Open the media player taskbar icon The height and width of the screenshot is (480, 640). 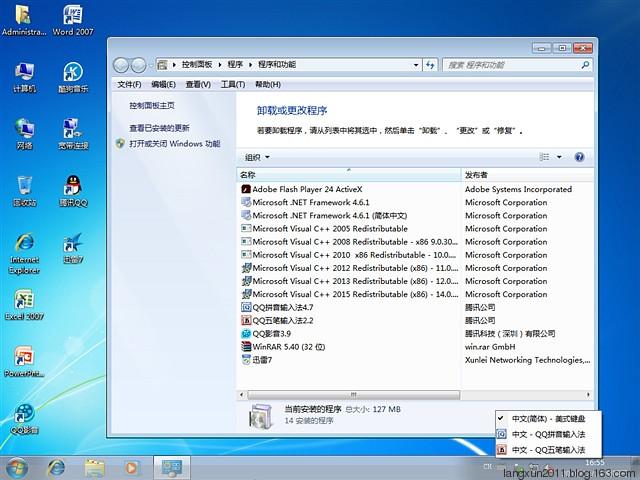(x=131, y=468)
